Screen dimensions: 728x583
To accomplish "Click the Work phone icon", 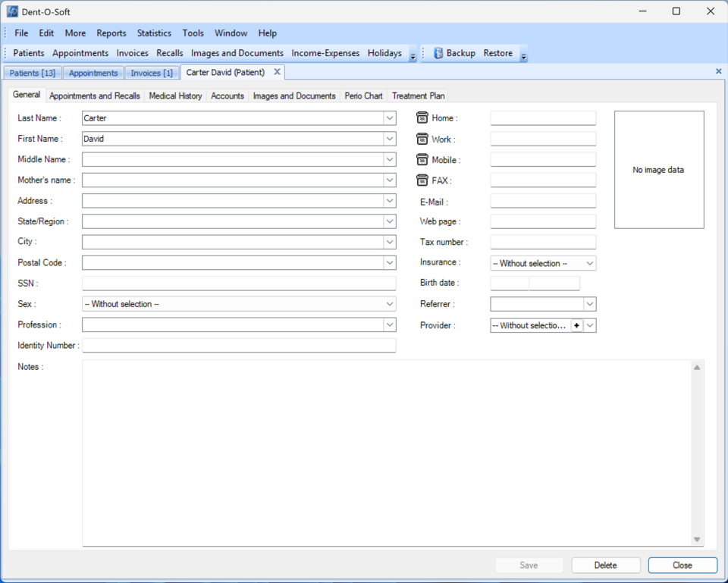I will coord(422,139).
